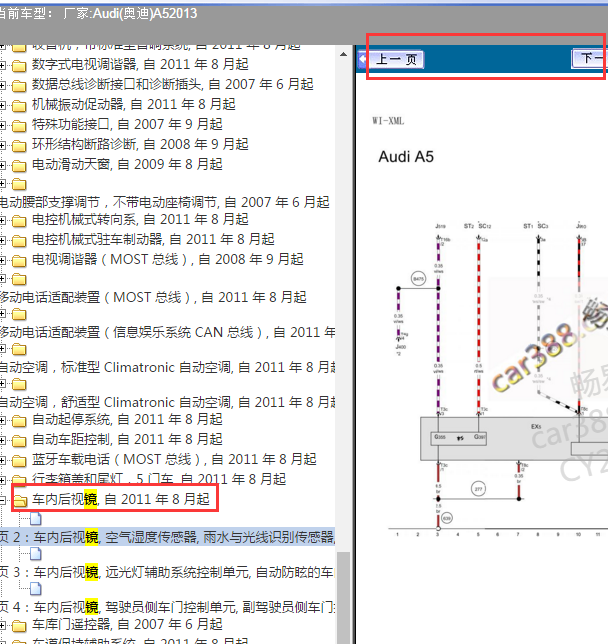Open folder icon for 环形结构断路诊断
Viewport: 608px width, 644px height.
[x=19, y=145]
